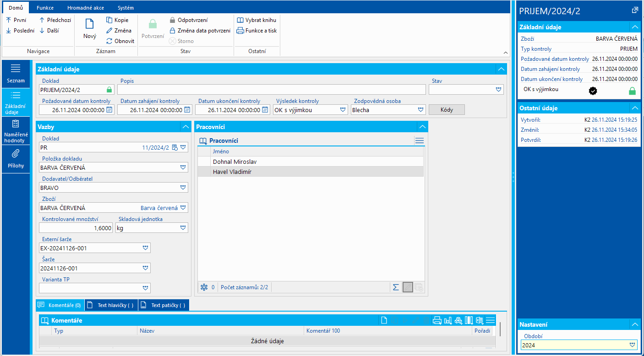The width and height of the screenshot is (644, 356).
Task: Open the Systém ribbon tab
Action: (126, 8)
